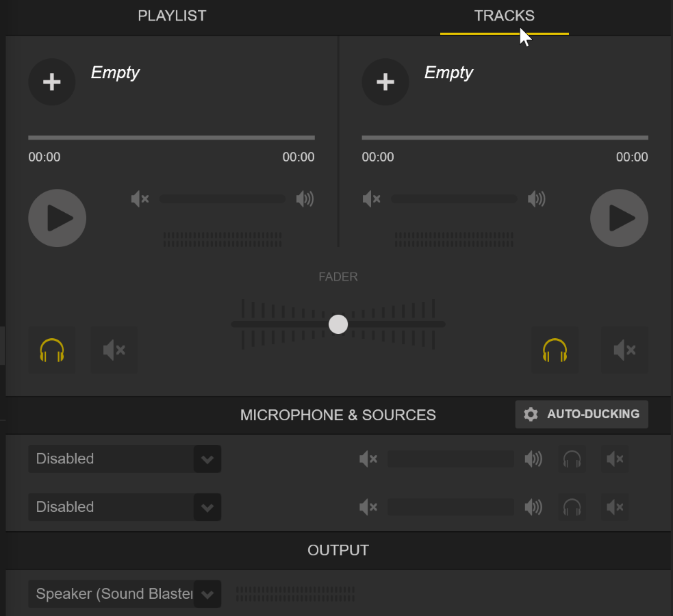673x616 pixels.
Task: Open second microphone source Disabled dropdown
Action: click(125, 507)
